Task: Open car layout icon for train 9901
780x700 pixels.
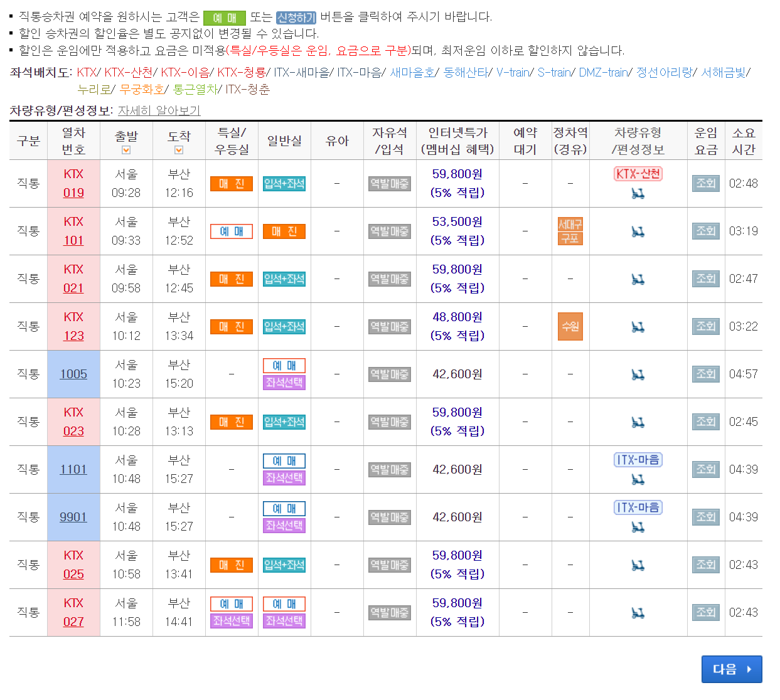Action: (x=638, y=528)
